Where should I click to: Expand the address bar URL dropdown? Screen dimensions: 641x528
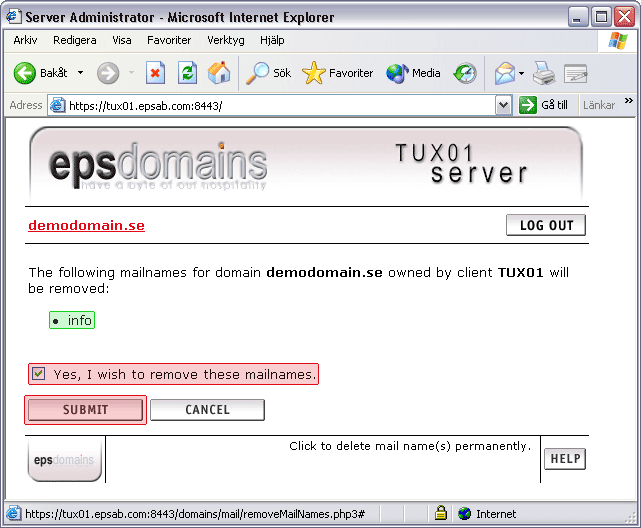(x=503, y=105)
